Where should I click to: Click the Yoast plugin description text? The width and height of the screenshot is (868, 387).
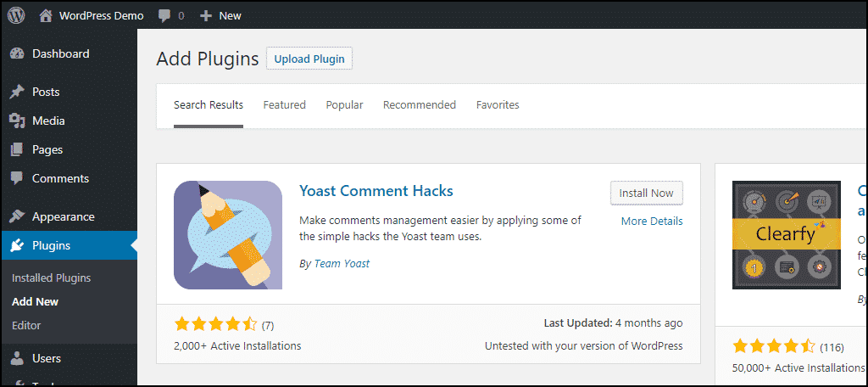click(x=441, y=228)
